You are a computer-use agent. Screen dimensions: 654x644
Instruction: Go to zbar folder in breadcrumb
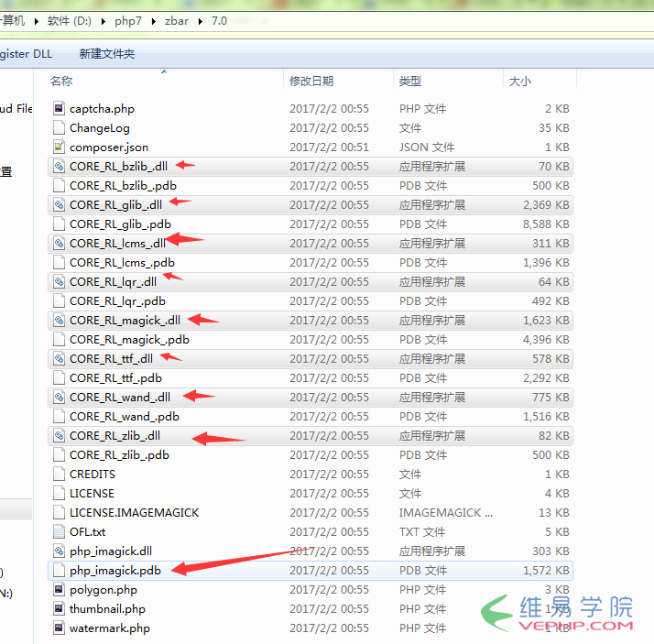coord(177,21)
